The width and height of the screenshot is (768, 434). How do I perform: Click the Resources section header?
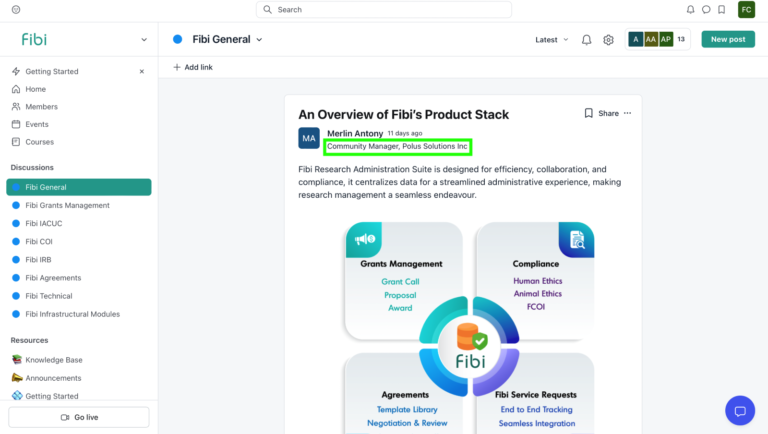[29, 340]
